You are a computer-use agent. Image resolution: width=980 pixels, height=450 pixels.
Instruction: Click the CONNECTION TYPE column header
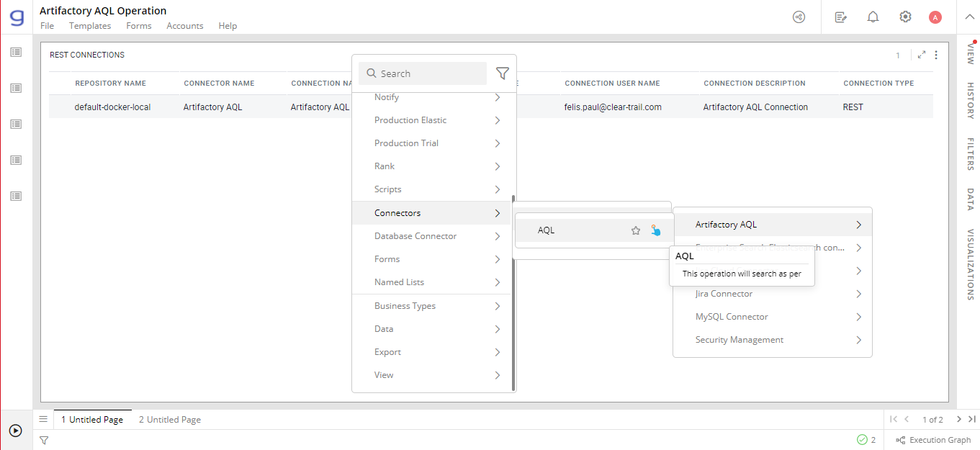click(x=878, y=84)
